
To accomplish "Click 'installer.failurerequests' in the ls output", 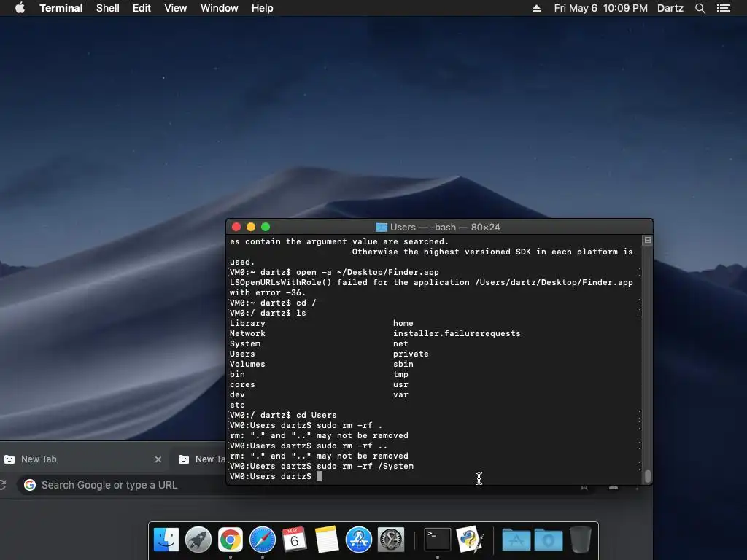I will click(x=457, y=333).
